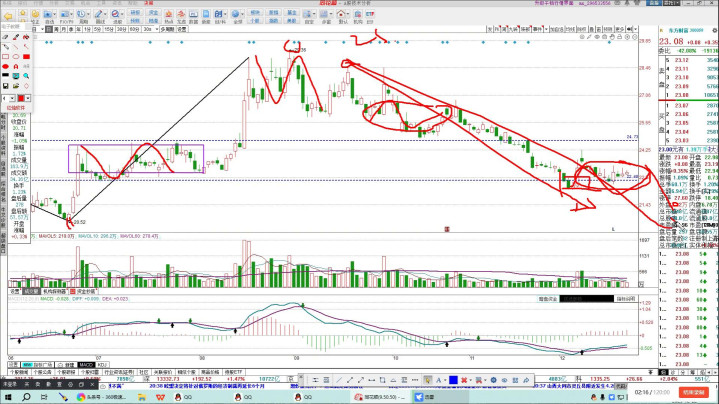The width and height of the screenshot is (719, 404).
Task: Open the Windows Start menu
Action: pos(8,397)
